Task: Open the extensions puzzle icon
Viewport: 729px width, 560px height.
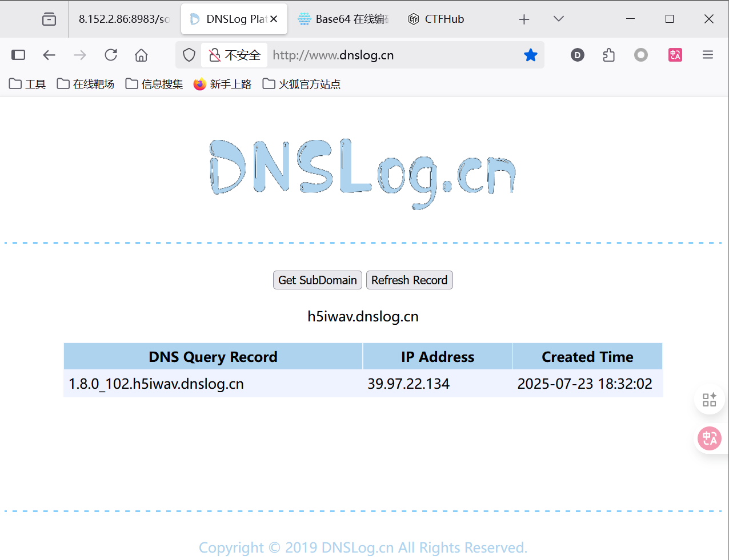Action: [609, 55]
